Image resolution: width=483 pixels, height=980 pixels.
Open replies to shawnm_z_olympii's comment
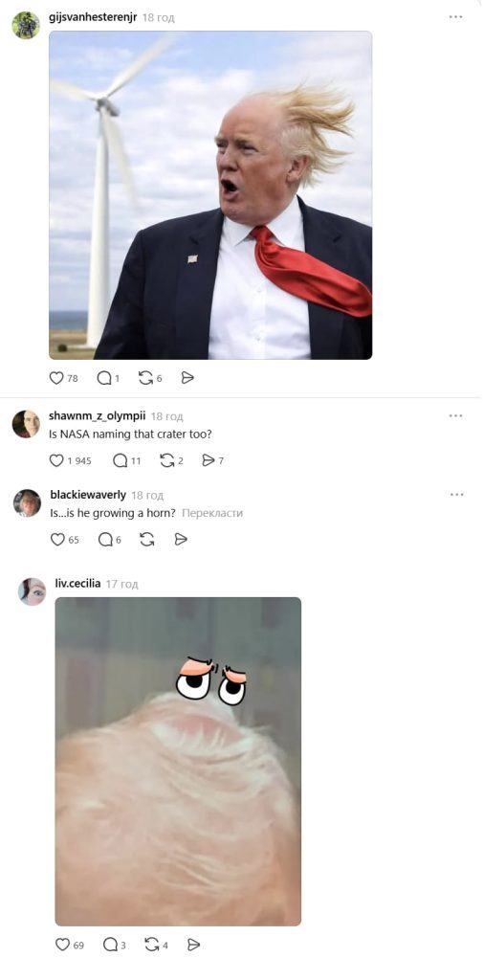(x=120, y=460)
